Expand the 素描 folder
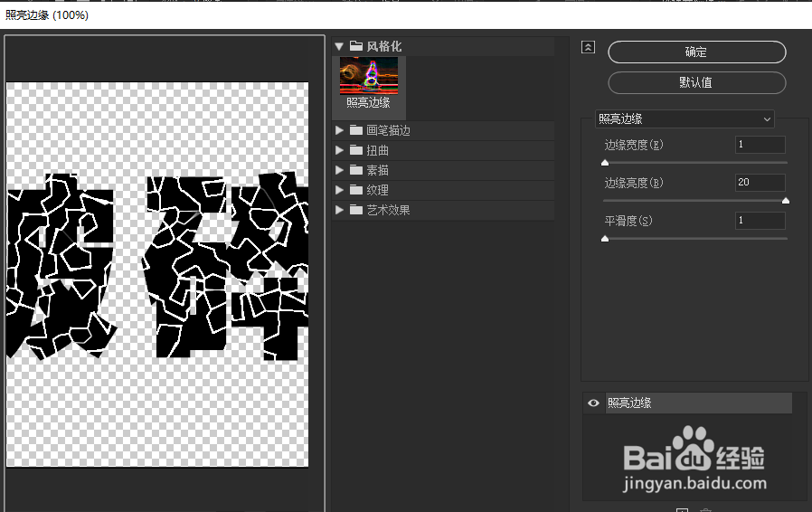This screenshot has height=512, width=812. pyautogui.click(x=339, y=170)
